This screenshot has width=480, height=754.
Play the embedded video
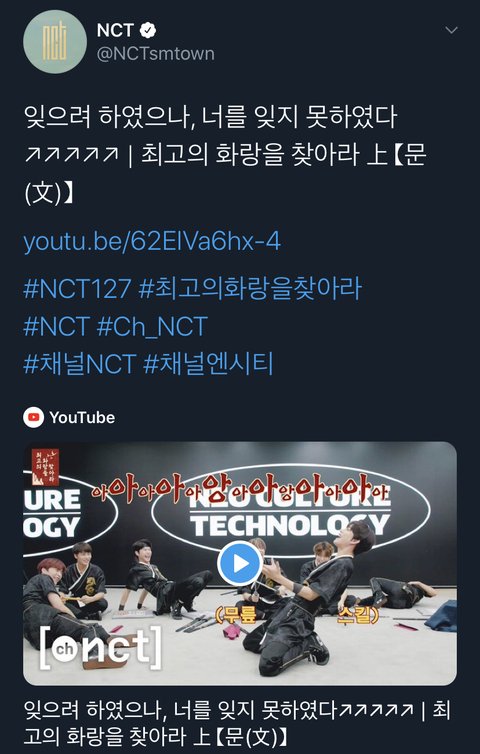(240, 564)
